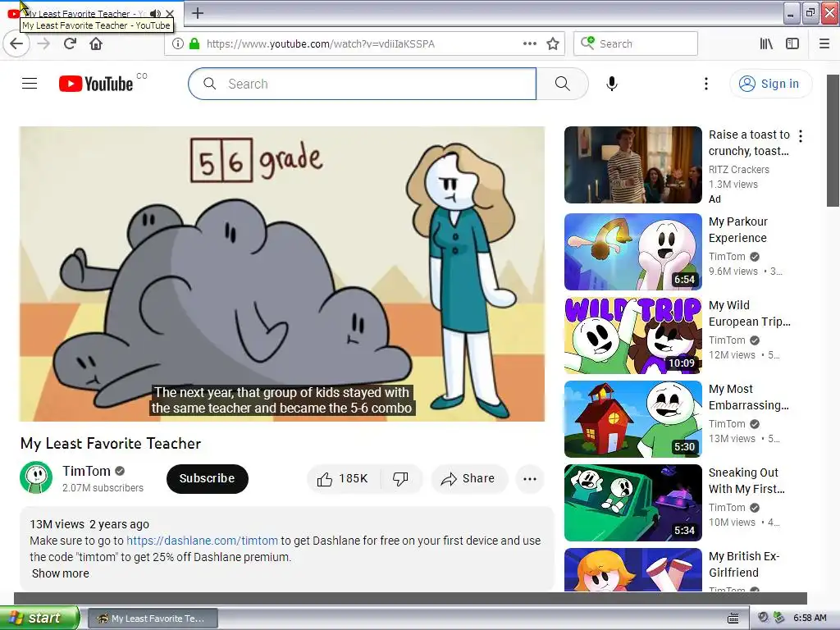Close the My Least Favorite Teacher tab
840x630 pixels.
pos(170,13)
